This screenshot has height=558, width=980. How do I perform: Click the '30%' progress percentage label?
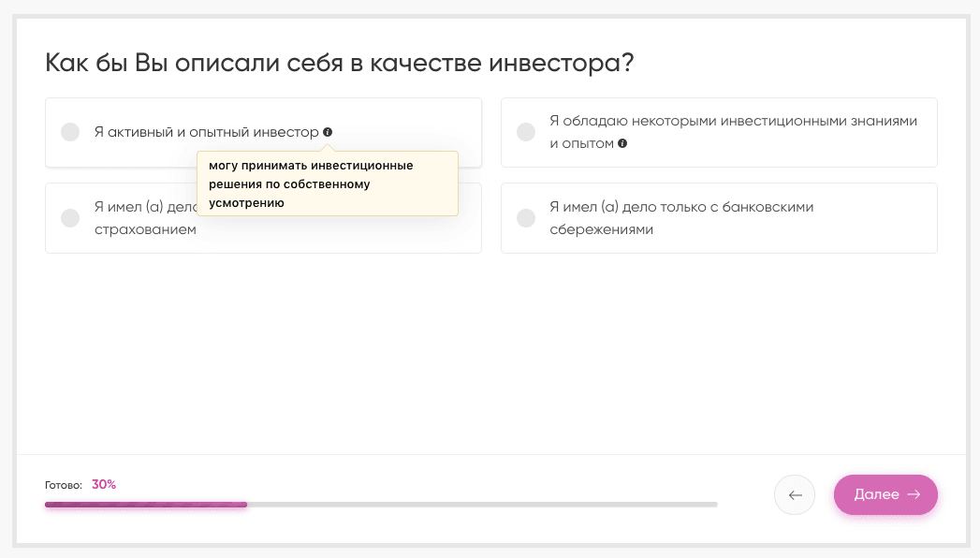point(103,484)
